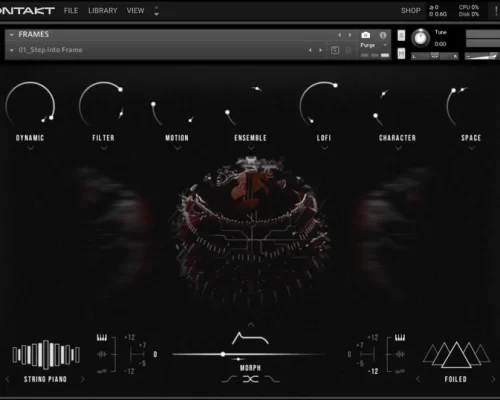Click the Tune value 0.00
Screen dimensions: 500x400
[440, 44]
